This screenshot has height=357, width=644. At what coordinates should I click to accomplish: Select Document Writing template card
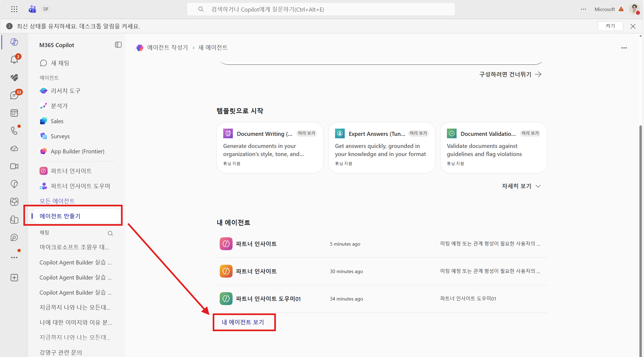pos(270,148)
